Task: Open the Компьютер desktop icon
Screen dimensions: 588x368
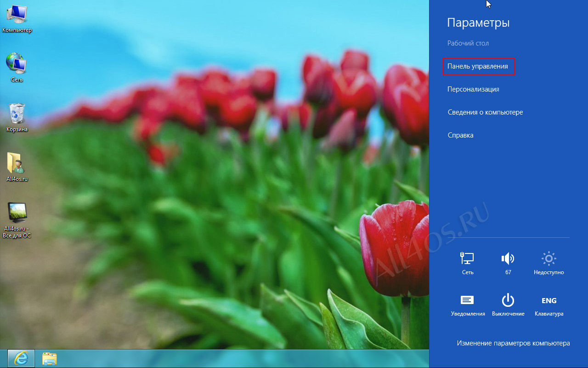Action: coord(17,19)
